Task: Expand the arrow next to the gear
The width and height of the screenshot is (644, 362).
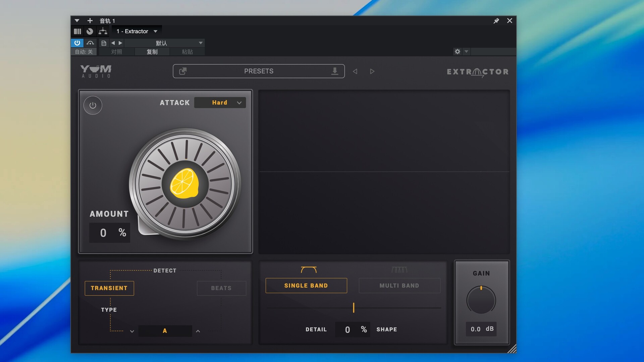Action: click(466, 51)
